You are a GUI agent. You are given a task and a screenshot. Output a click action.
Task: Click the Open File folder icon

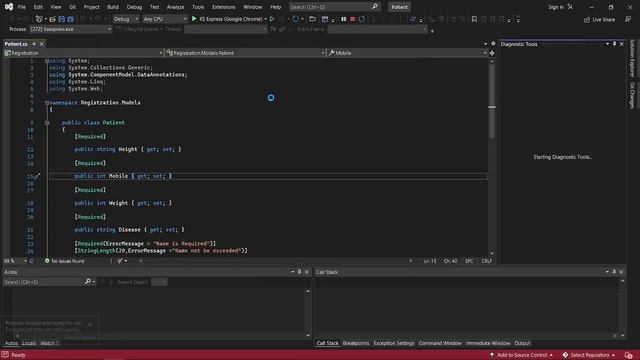(x=52, y=19)
